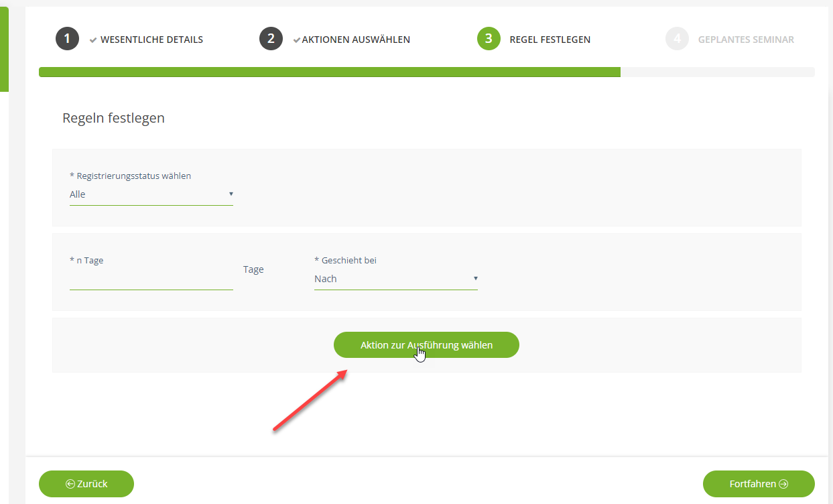Click the Fortfahren button

pyautogui.click(x=758, y=484)
